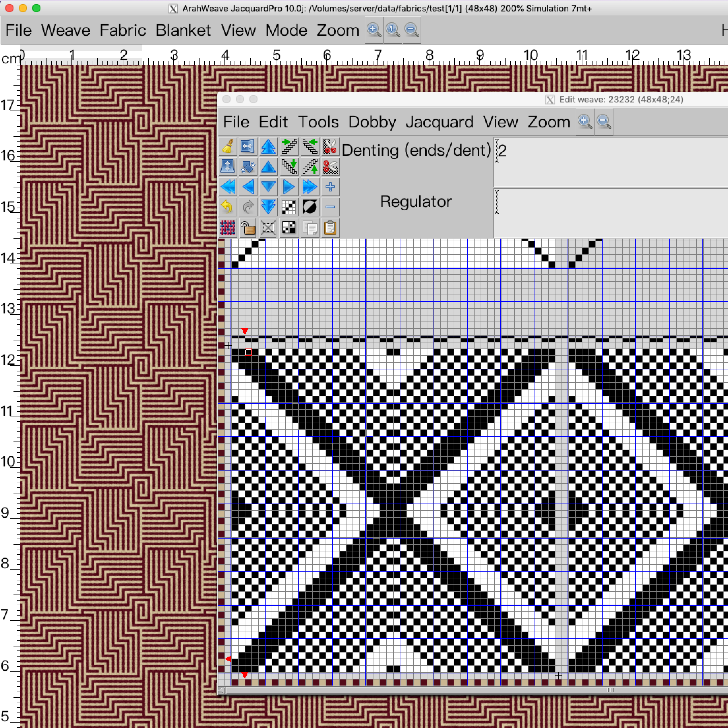Viewport: 728px width, 728px height.
Task: Click the broom clear weave icon
Action: 228,147
